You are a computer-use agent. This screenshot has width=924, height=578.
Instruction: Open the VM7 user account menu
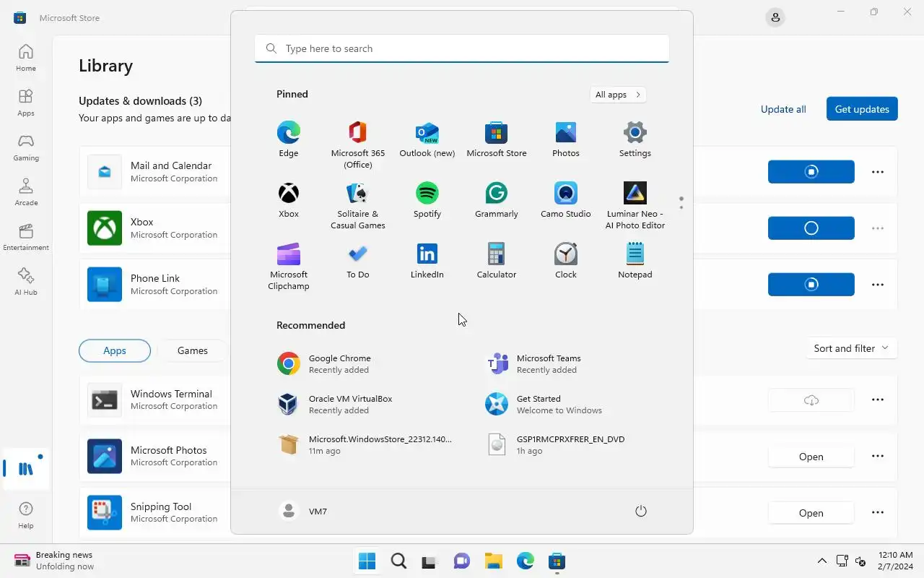(x=303, y=511)
